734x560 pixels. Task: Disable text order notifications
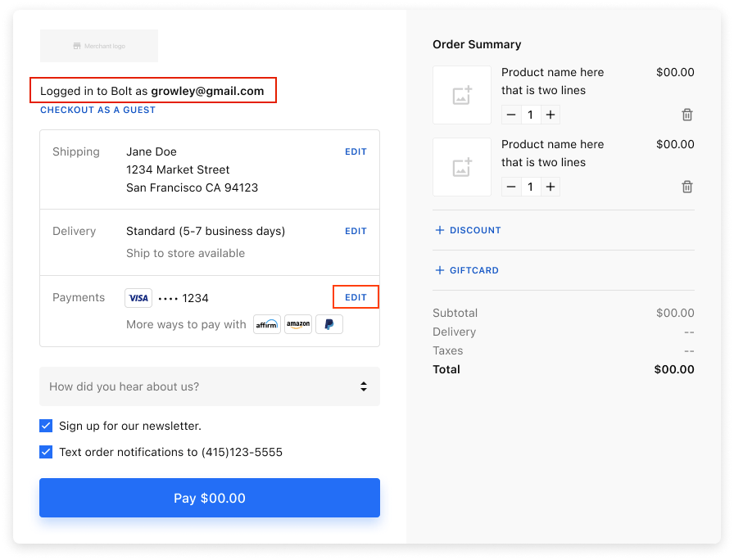[x=46, y=452]
